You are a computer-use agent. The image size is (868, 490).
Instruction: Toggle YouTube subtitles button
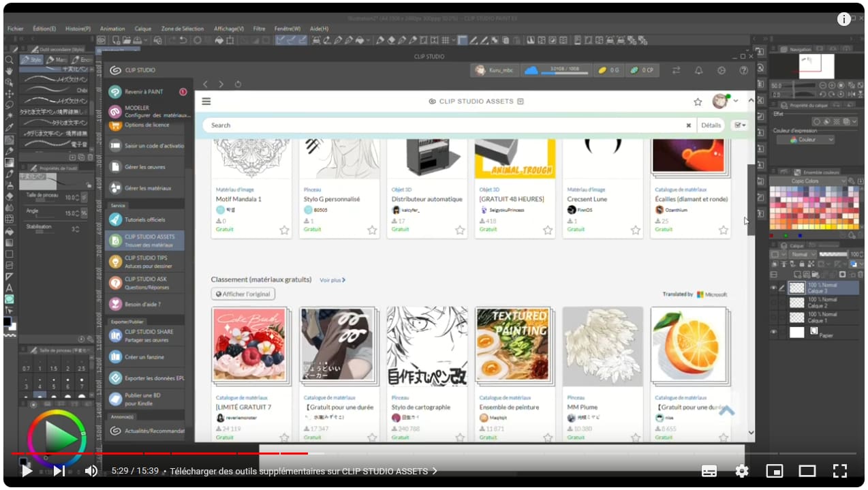coord(709,471)
